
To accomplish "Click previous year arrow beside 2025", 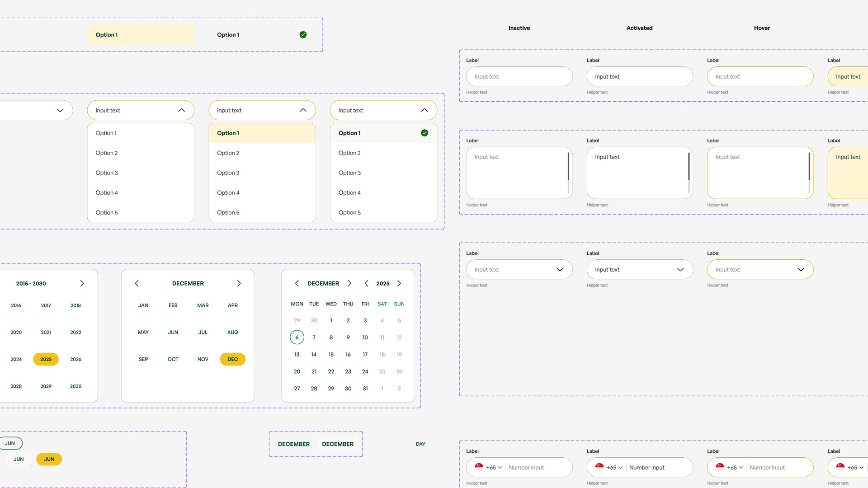I will point(366,283).
